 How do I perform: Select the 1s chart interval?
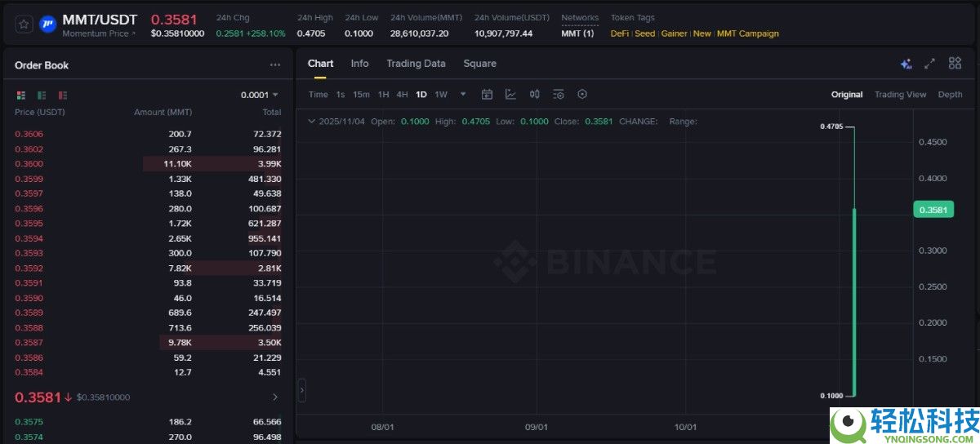tap(341, 95)
